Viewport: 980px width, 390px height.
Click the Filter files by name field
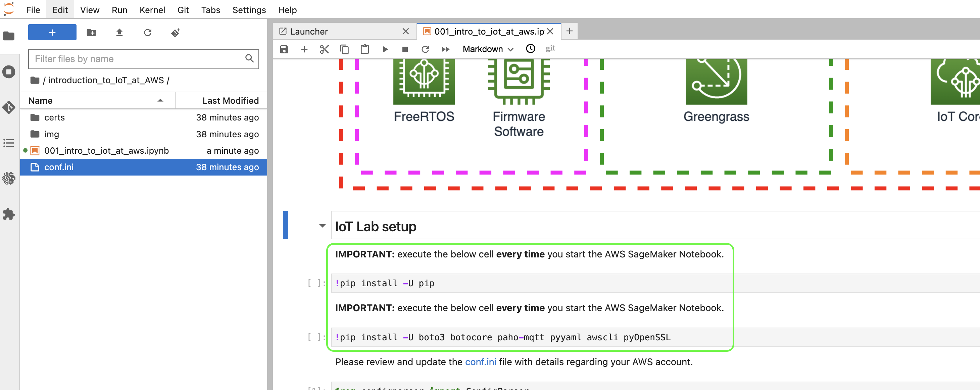pyautogui.click(x=143, y=59)
